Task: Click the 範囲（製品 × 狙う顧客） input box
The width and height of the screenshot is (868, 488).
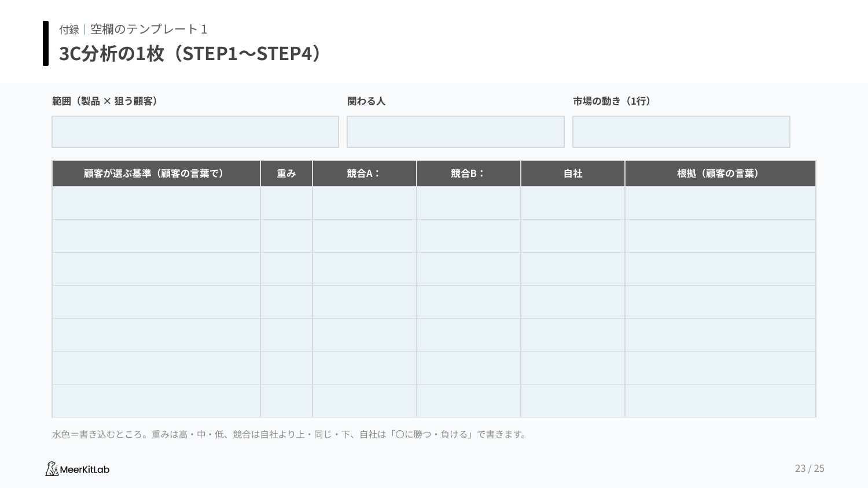Action: pos(195,132)
